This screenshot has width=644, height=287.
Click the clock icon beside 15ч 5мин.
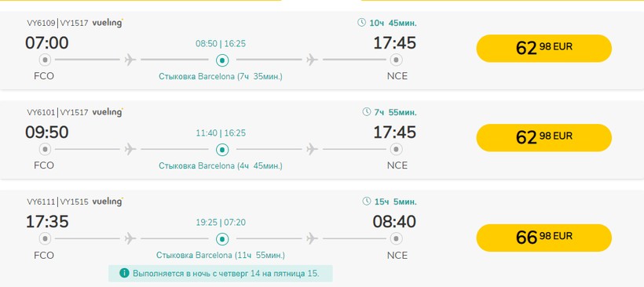coord(366,202)
